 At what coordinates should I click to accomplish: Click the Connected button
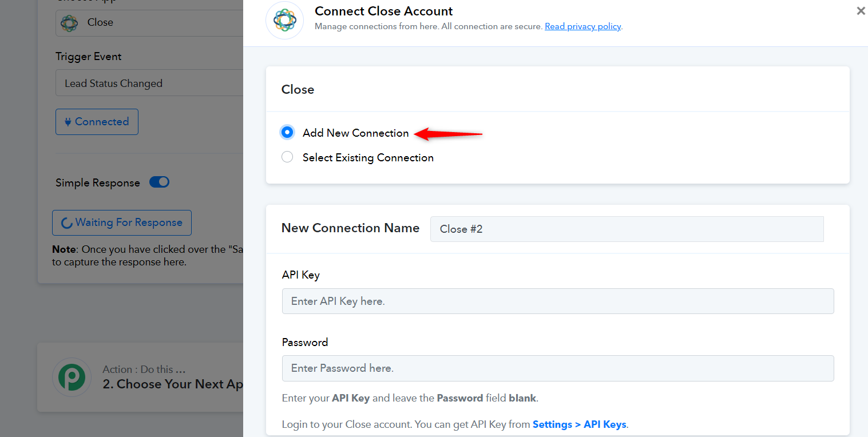click(97, 122)
